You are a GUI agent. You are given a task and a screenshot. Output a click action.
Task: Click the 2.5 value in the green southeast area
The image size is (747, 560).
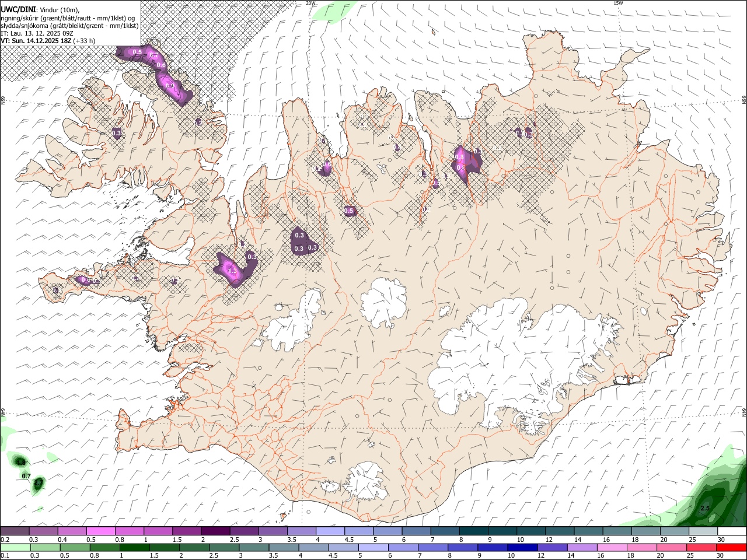tap(704, 508)
